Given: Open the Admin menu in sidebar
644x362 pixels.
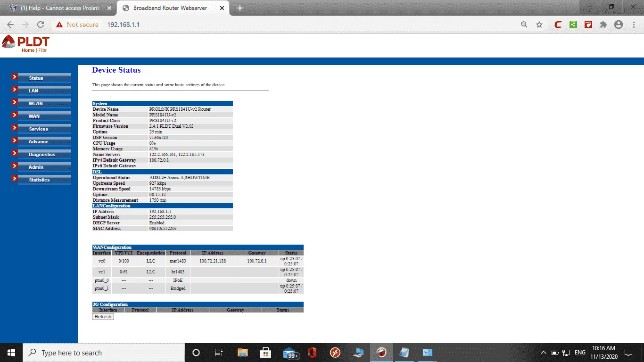Looking at the screenshot, I should point(44,167).
